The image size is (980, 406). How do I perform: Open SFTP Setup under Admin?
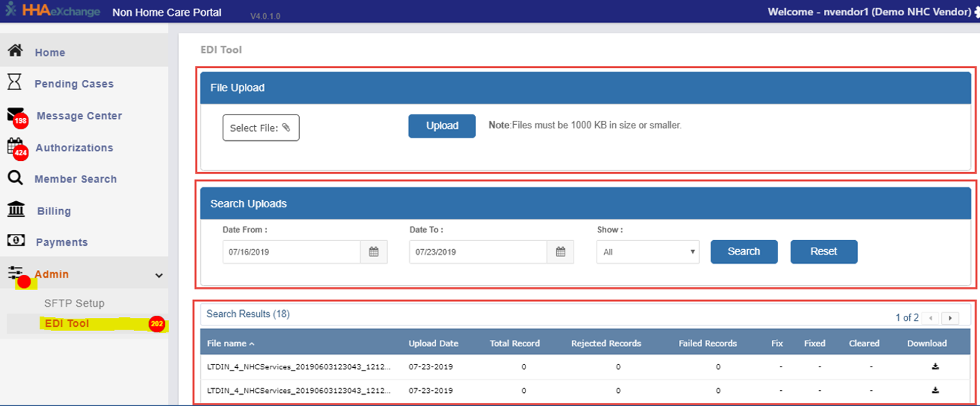pyautogui.click(x=74, y=303)
